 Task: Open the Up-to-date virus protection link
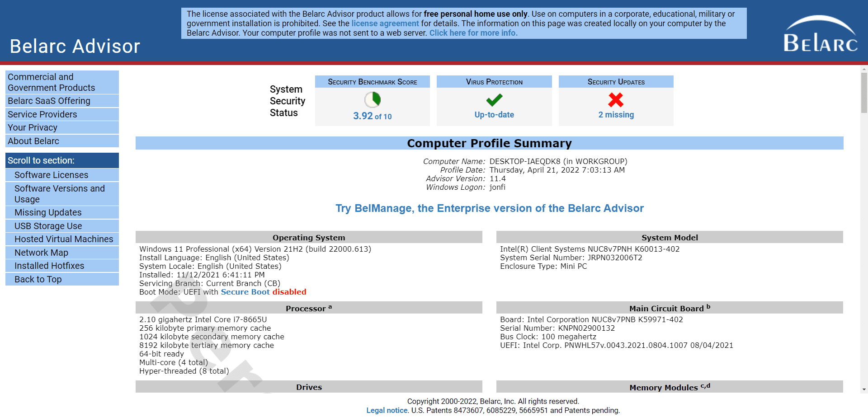[494, 115]
